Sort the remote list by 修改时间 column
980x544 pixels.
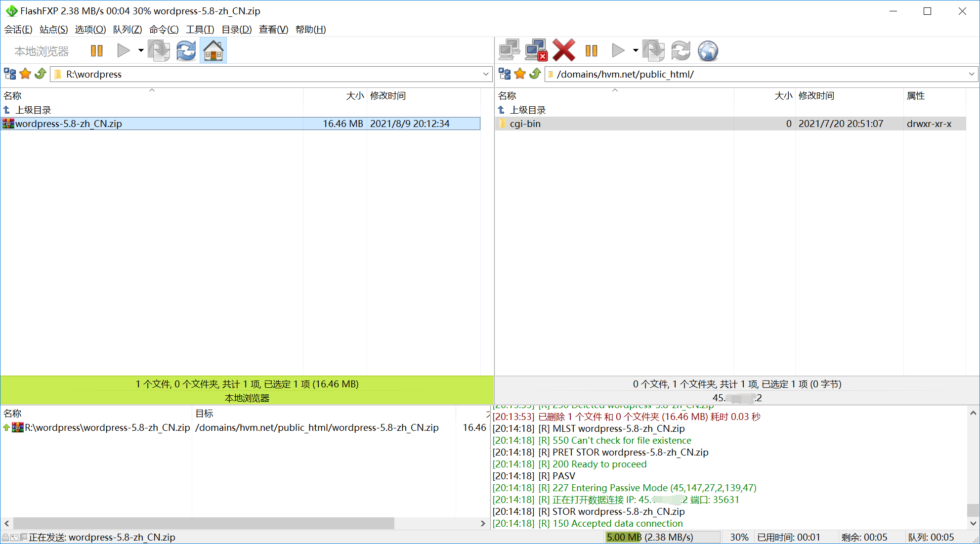(x=816, y=95)
